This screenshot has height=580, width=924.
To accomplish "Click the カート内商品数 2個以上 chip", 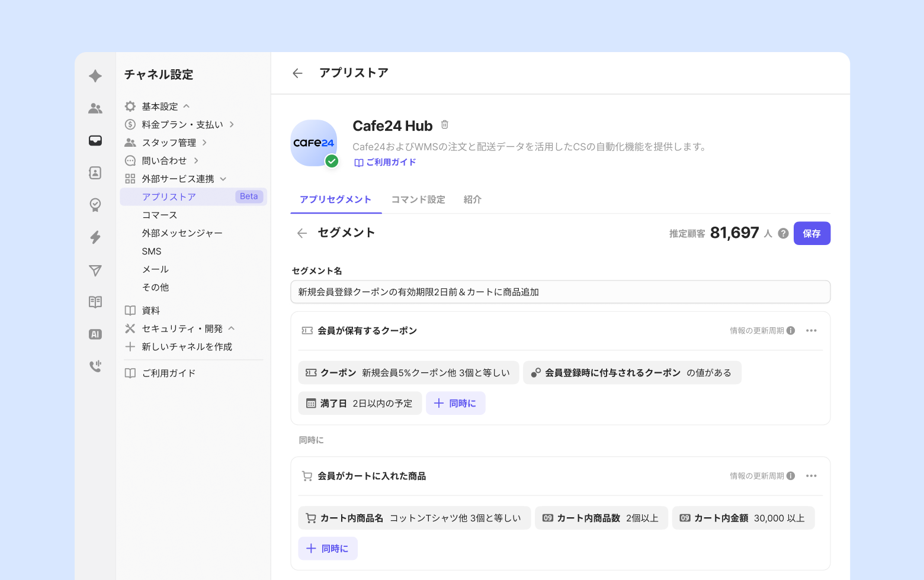I will [x=601, y=518].
